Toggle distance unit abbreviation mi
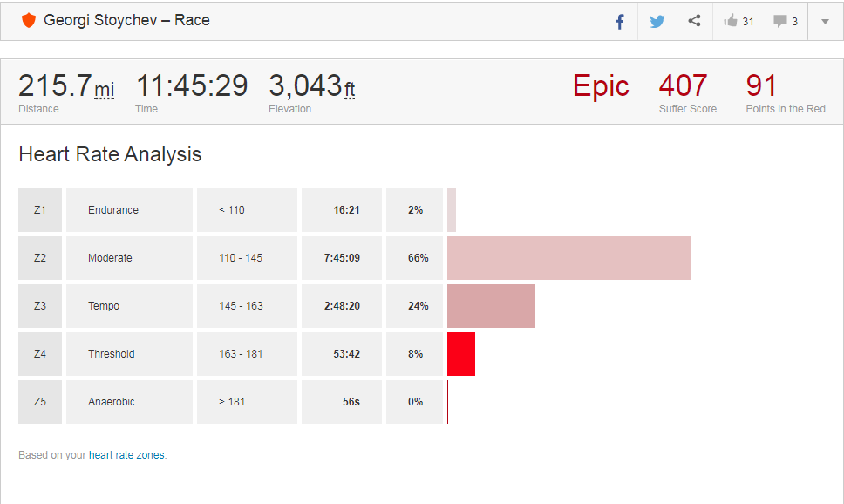 coord(105,89)
